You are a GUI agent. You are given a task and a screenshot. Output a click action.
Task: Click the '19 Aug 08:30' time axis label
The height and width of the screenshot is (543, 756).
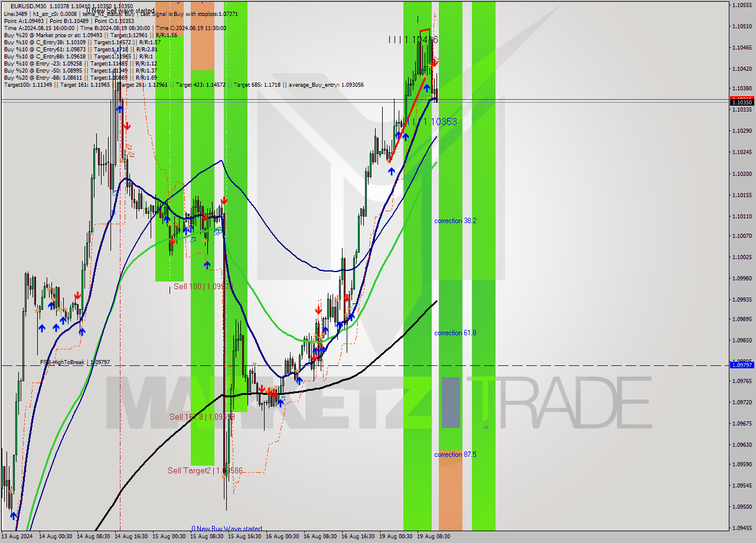point(434,537)
